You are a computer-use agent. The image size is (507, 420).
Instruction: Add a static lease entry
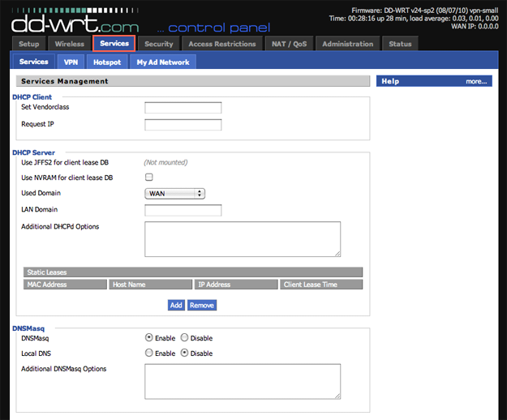click(176, 305)
